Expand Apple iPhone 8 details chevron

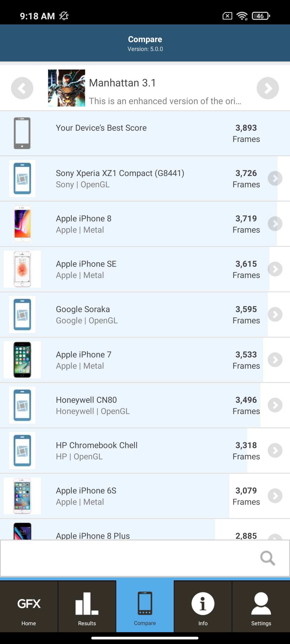[x=275, y=224]
